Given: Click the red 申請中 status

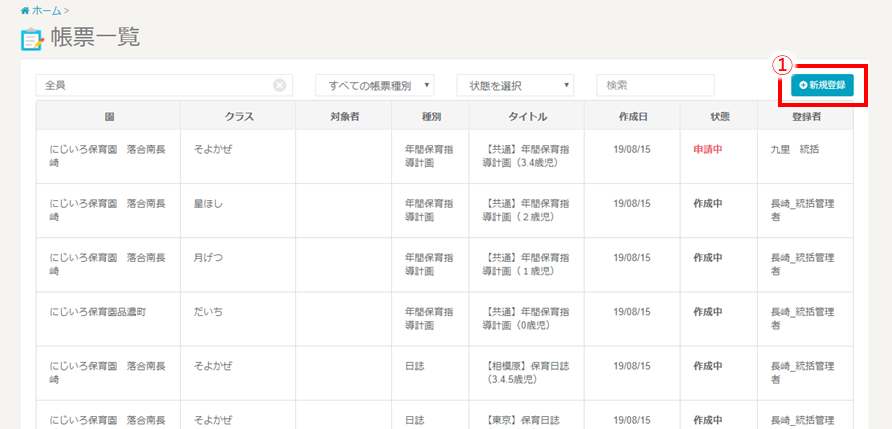Looking at the screenshot, I should [x=707, y=149].
